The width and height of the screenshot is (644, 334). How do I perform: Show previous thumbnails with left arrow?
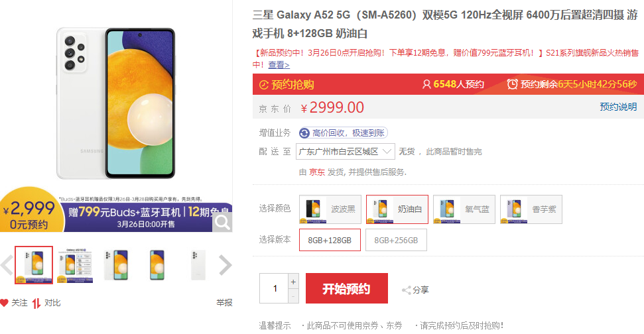point(7,265)
